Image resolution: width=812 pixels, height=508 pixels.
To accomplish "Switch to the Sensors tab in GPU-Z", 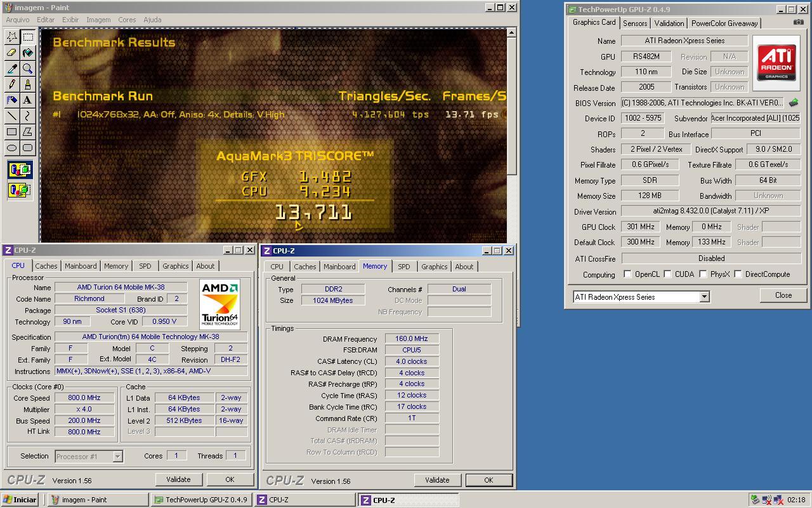I will pos(635,23).
